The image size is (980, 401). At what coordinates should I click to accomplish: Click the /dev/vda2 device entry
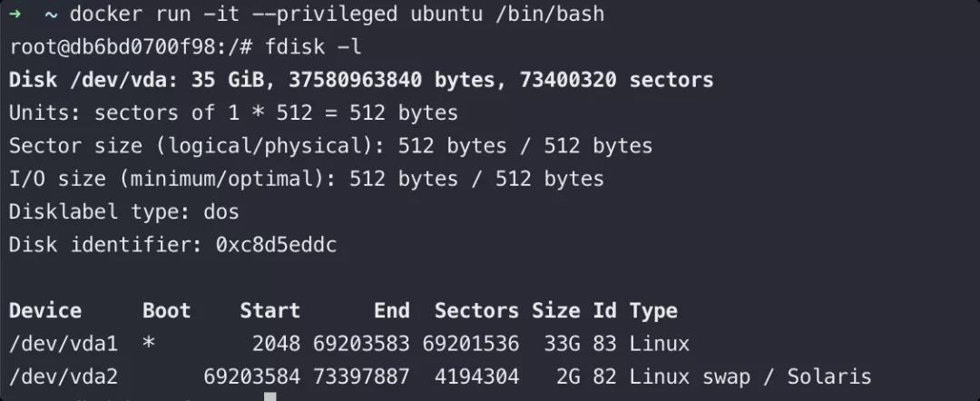tap(64, 377)
